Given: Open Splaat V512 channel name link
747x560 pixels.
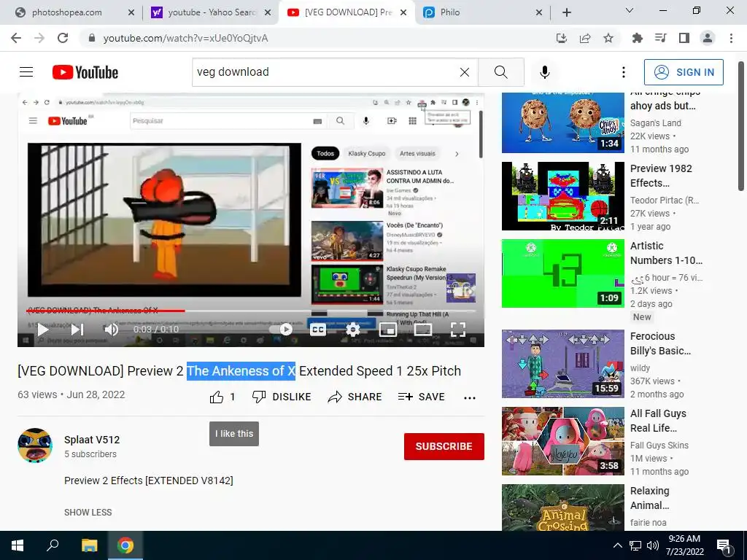Looking at the screenshot, I should (x=92, y=440).
